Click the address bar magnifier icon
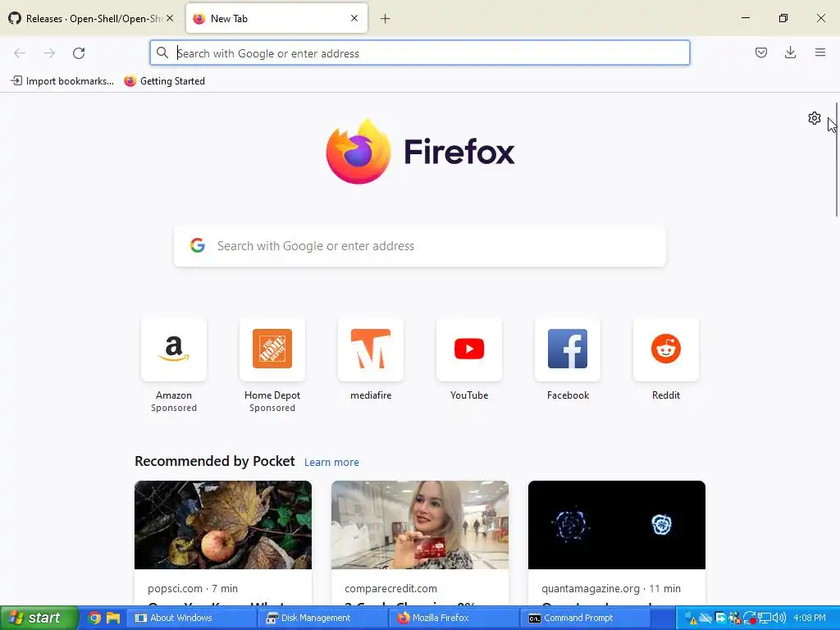Screen dimensions: 840x630 tap(162, 52)
